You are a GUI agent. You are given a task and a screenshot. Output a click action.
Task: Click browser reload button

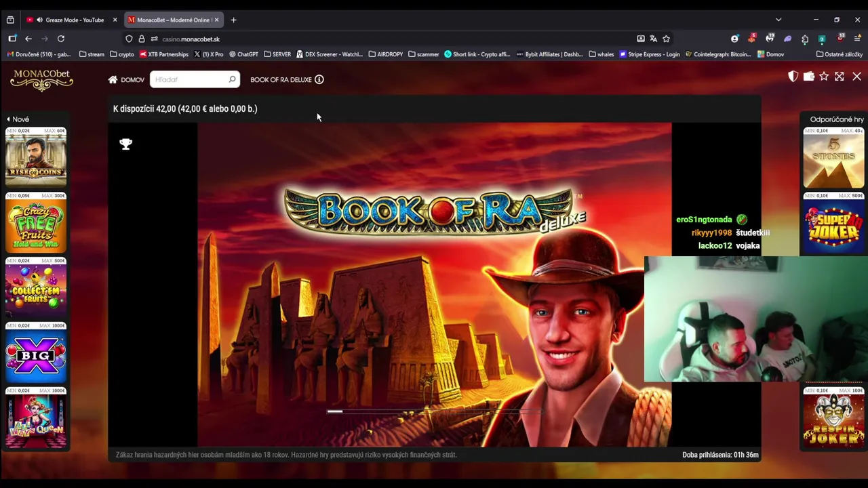pos(61,39)
